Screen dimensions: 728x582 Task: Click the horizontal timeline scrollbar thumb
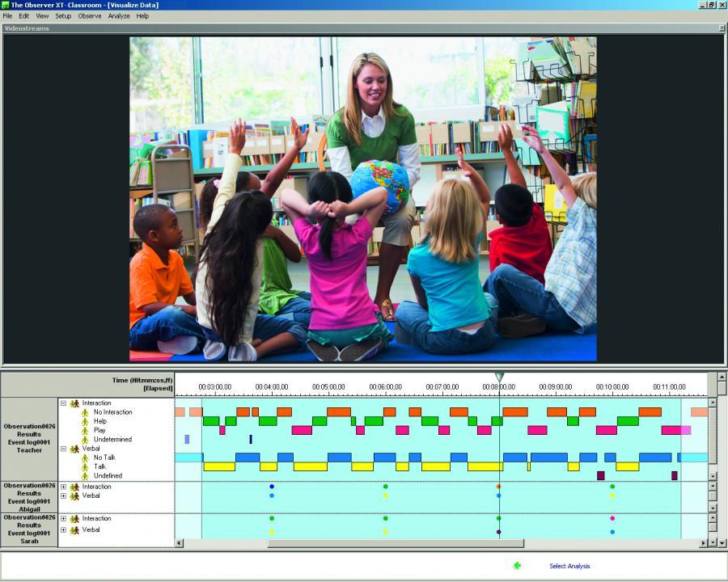[x=396, y=543]
